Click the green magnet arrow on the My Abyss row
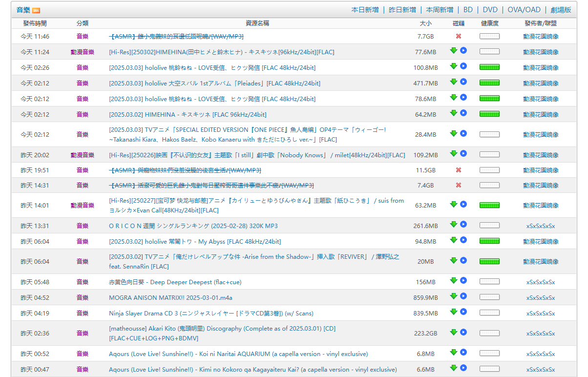The height and width of the screenshot is (377, 588). coord(454,240)
